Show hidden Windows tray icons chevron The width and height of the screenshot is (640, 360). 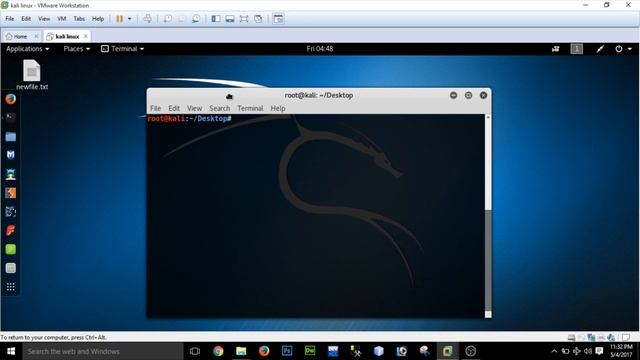554,351
